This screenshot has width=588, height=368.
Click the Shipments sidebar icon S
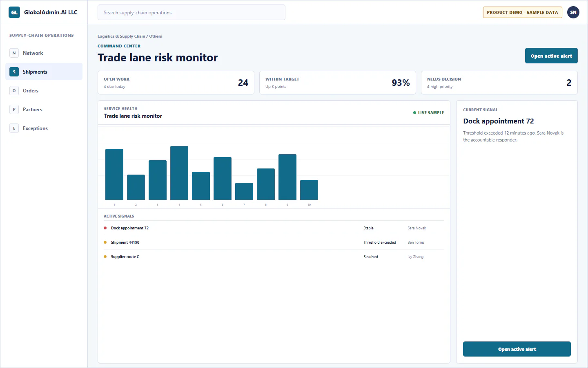[x=14, y=72]
